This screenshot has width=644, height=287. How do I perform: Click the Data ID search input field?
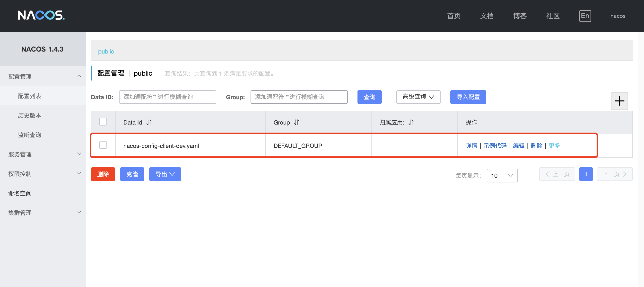[167, 97]
